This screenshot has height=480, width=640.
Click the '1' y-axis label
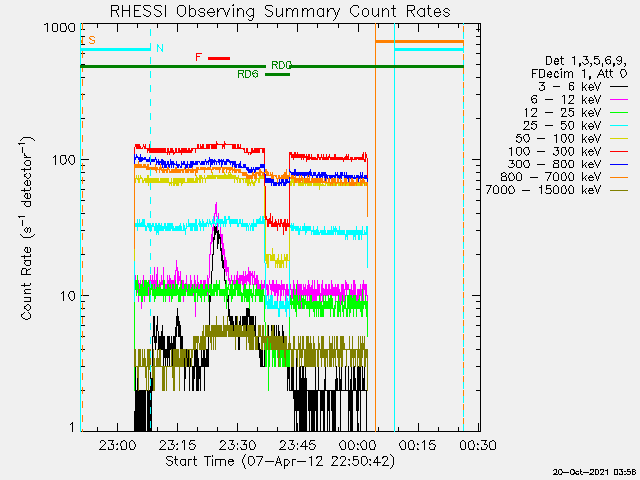72,427
